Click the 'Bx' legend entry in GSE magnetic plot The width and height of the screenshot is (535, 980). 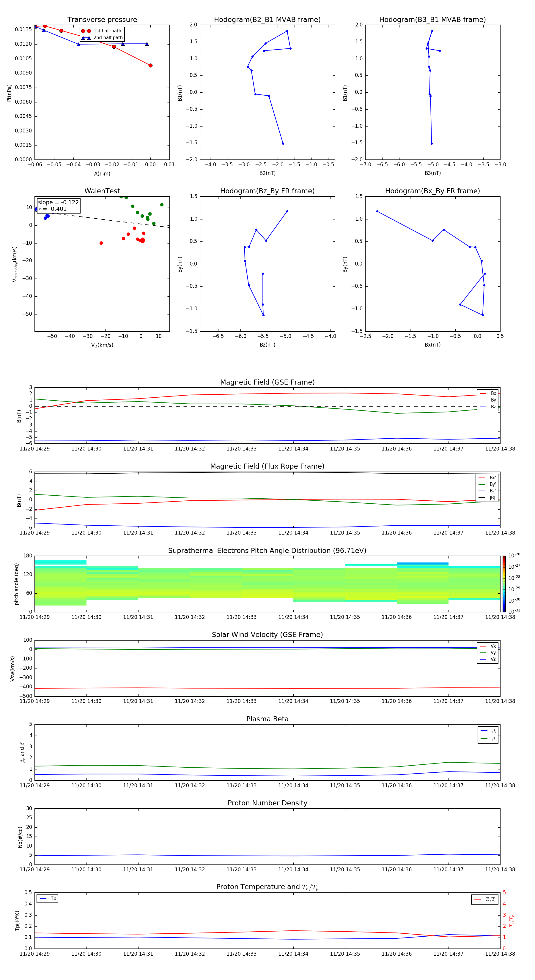coord(488,393)
